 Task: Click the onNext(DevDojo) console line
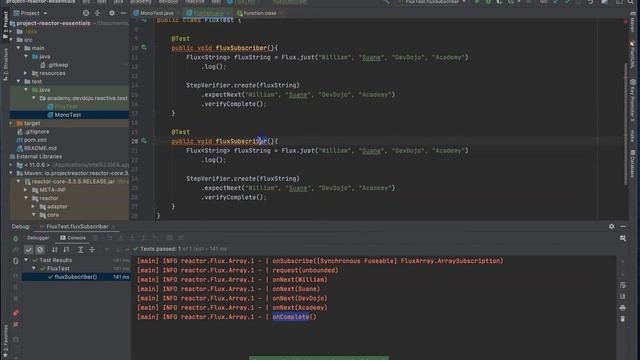click(x=232, y=298)
